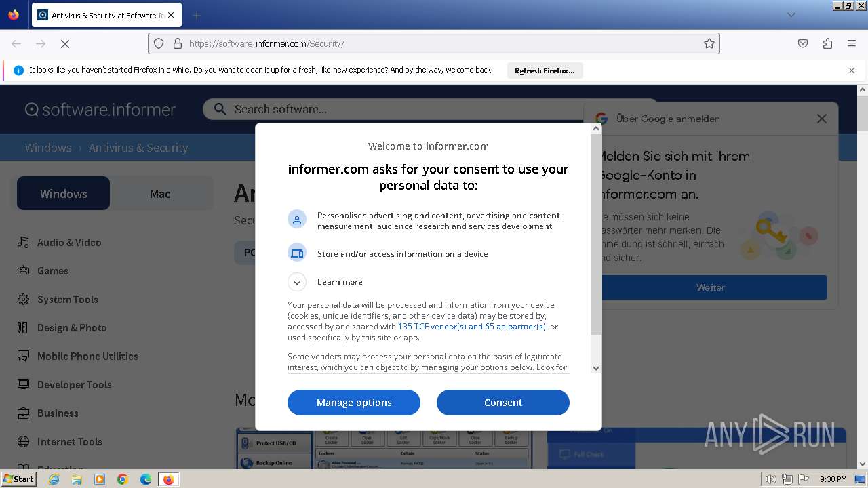Screen dimensions: 868x488
Task: Open 135 TCF vendors and ad partners link
Action: pos(472,327)
